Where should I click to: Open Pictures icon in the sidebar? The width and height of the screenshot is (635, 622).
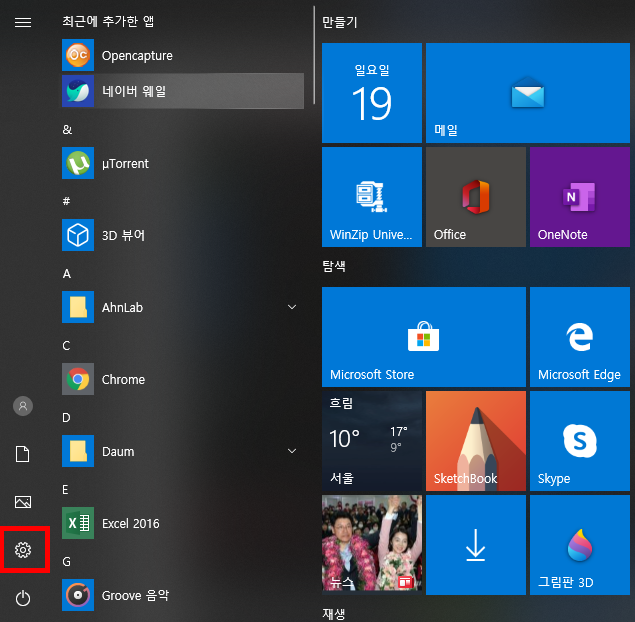(23, 502)
